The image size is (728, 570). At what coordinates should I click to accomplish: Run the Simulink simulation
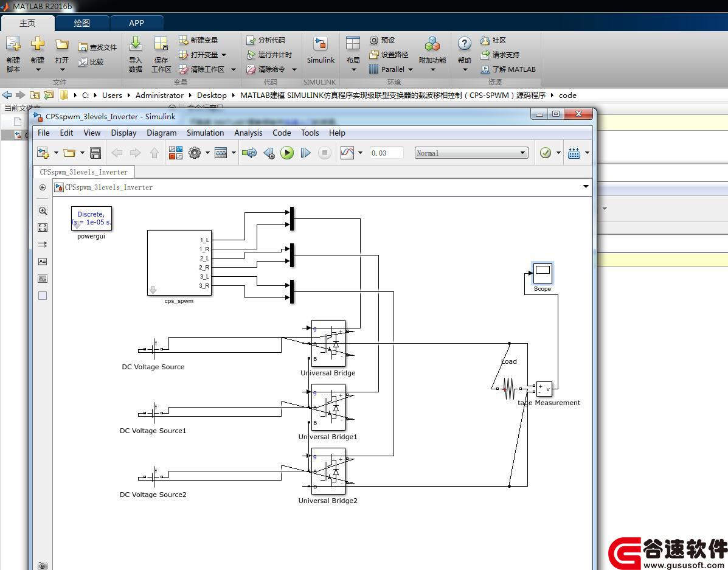pyautogui.click(x=287, y=153)
